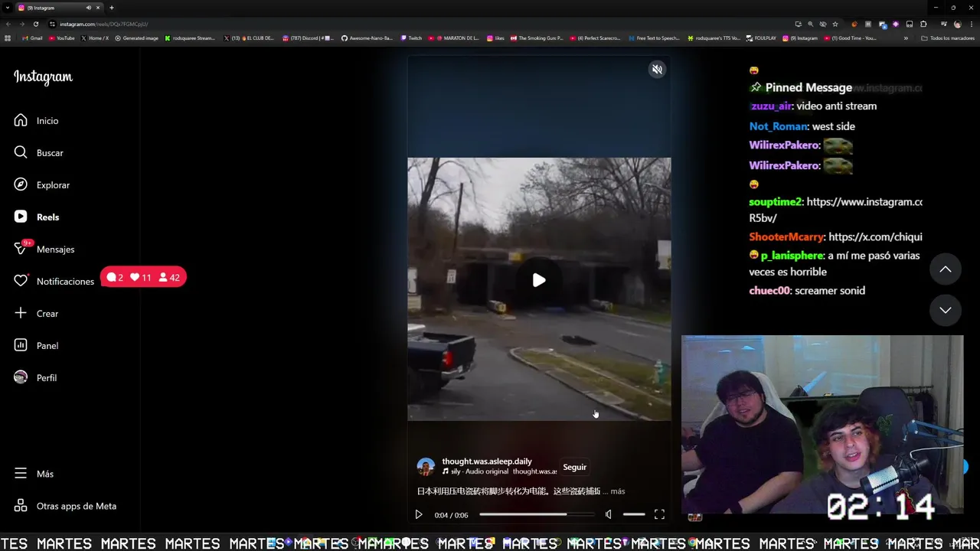Screen dimensions: 980x551
Task: Open the browser tab search dropdown
Action: tap(8, 8)
